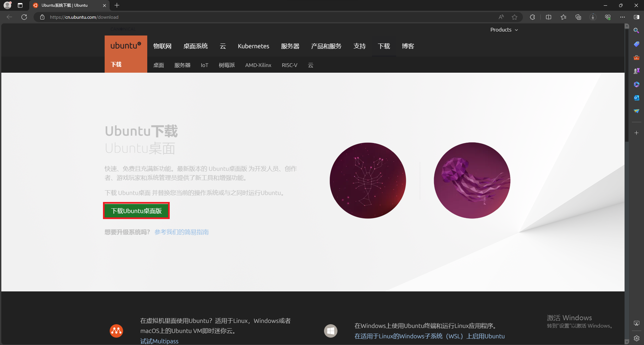644x345 pixels.
Task: Add a sidebar app with plus icon
Action: coord(636,133)
